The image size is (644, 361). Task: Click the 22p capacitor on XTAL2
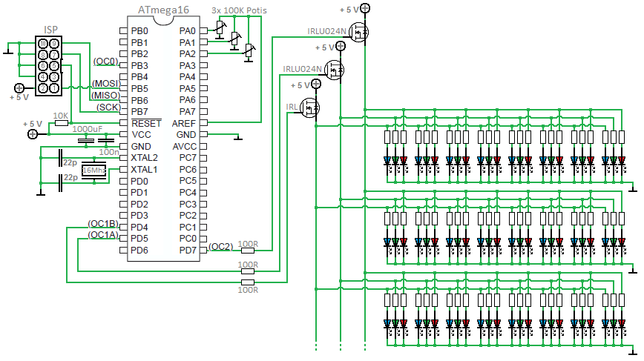[x=60, y=158]
